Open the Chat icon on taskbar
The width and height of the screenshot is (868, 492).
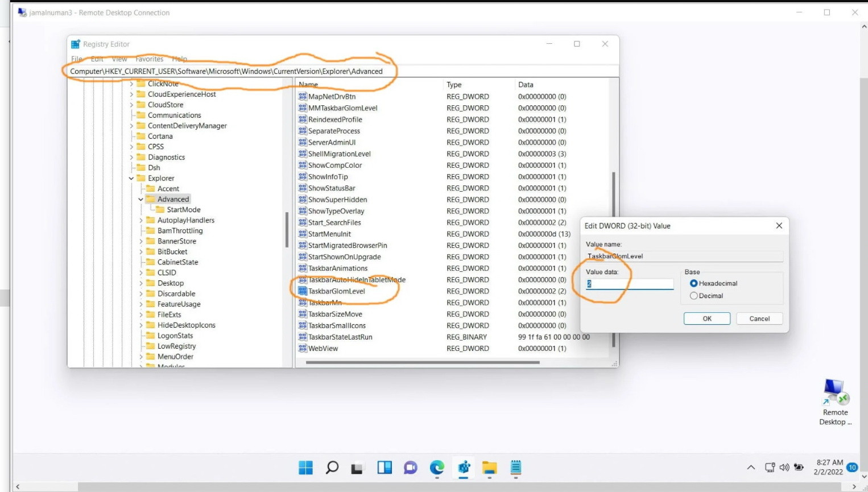(x=410, y=468)
